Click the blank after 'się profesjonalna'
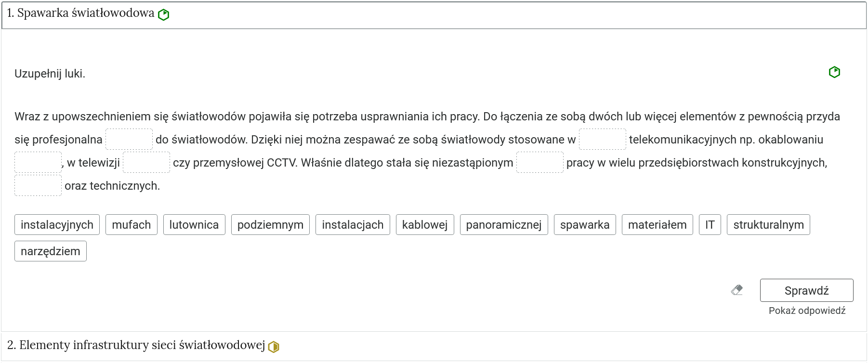The width and height of the screenshot is (868, 363). click(129, 139)
